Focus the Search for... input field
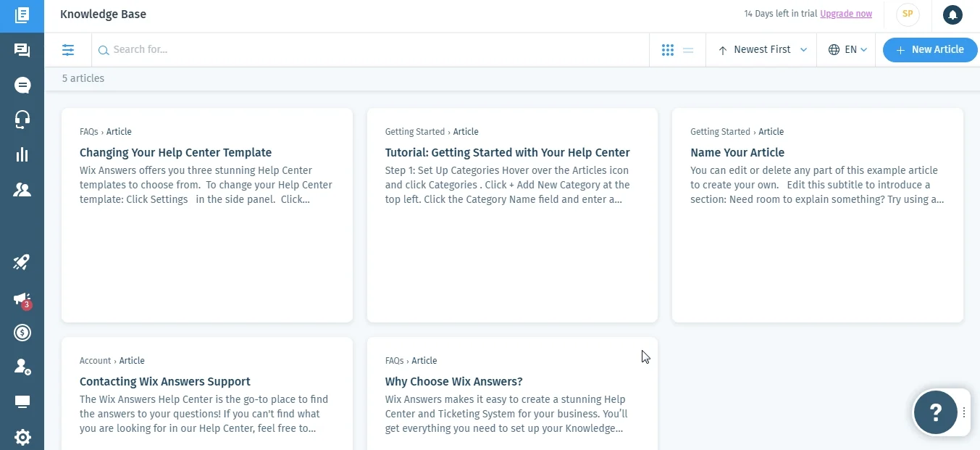The width and height of the screenshot is (980, 450). click(370, 50)
